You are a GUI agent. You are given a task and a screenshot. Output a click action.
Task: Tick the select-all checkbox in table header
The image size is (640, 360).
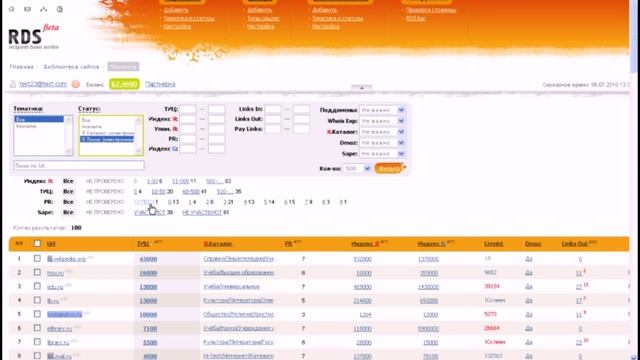pos(37,243)
